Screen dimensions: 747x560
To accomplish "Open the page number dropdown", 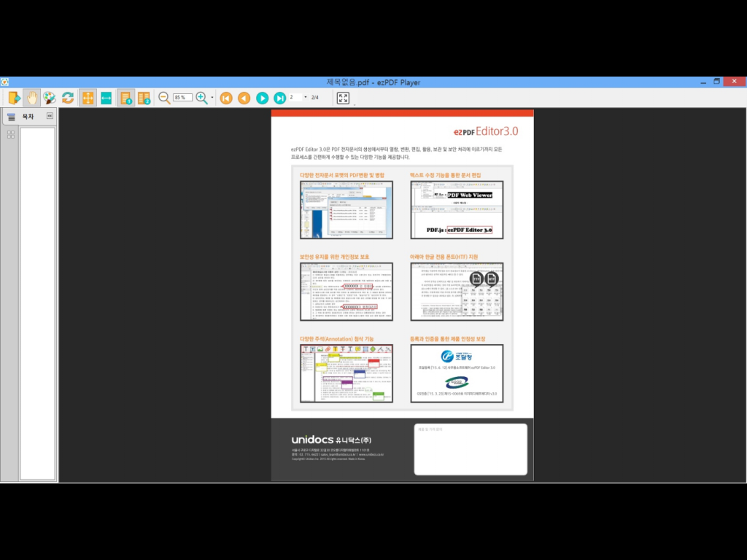I will tap(306, 97).
